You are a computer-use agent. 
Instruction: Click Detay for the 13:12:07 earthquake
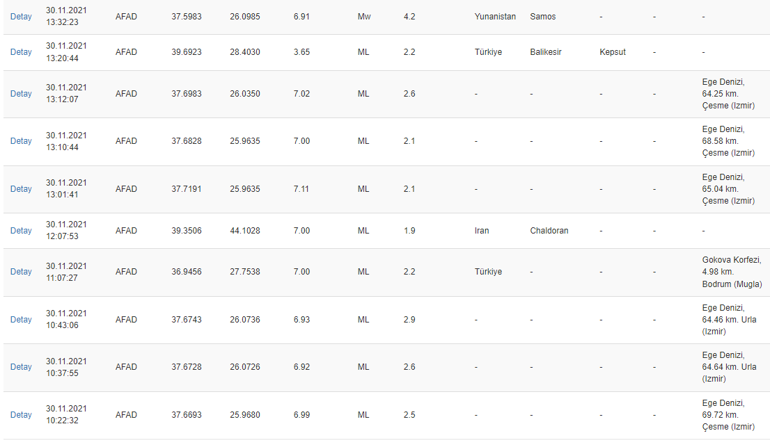point(21,93)
